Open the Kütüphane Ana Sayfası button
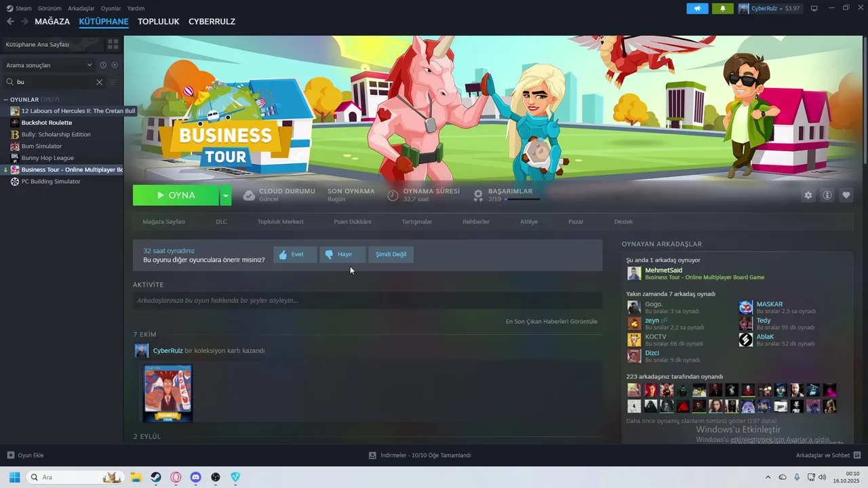The image size is (868, 488). (x=52, y=44)
